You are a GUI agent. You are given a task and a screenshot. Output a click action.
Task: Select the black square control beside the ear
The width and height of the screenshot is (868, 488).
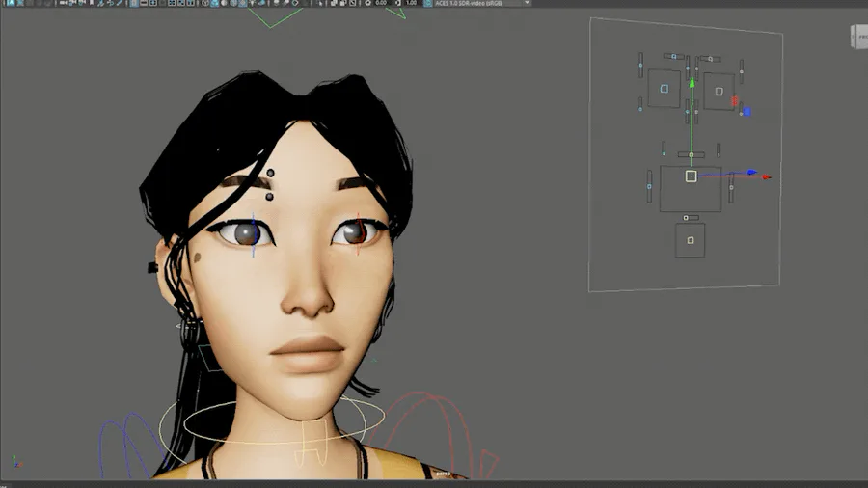152,268
